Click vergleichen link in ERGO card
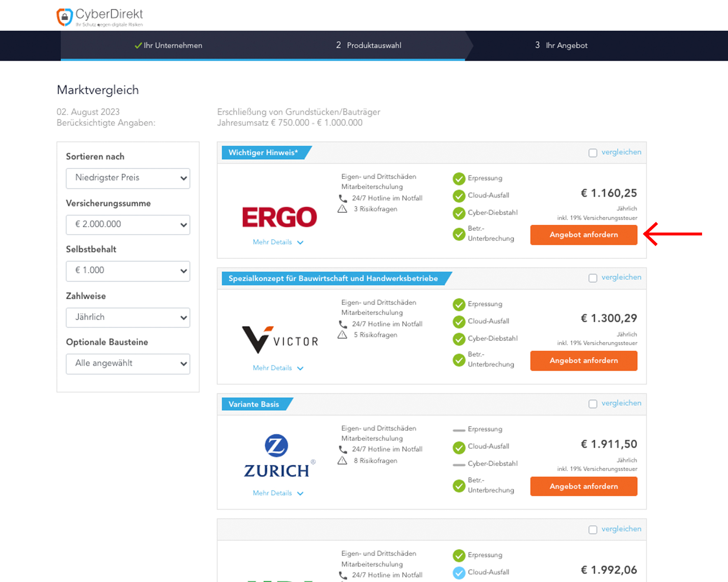This screenshot has height=582, width=728. 621,152
